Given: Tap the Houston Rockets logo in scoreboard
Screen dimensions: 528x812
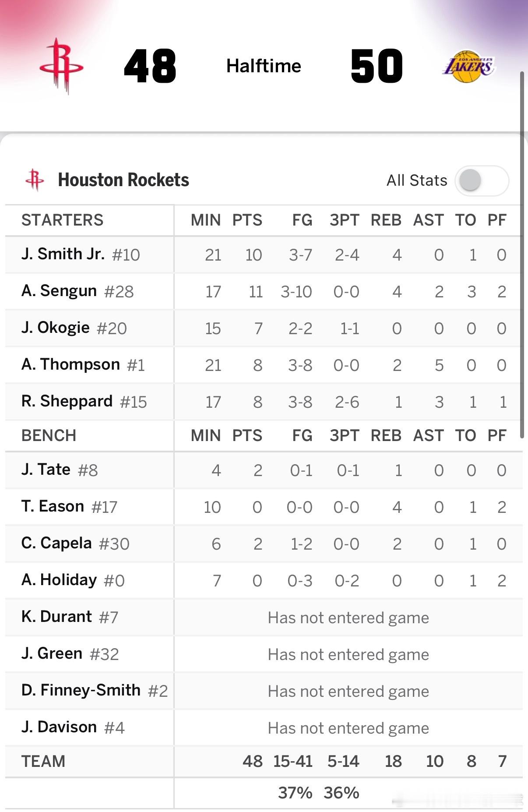Looking at the screenshot, I should (61, 66).
